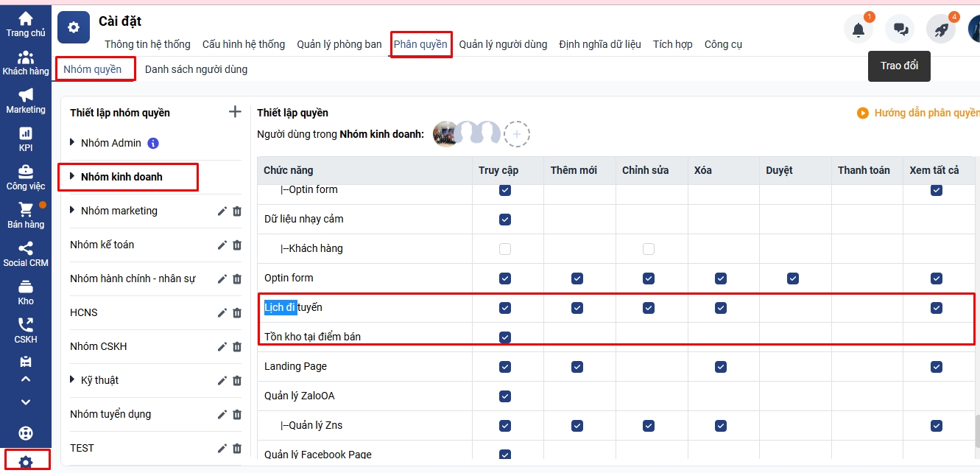Select the Nhóm tuyển dụng group

tap(110, 414)
